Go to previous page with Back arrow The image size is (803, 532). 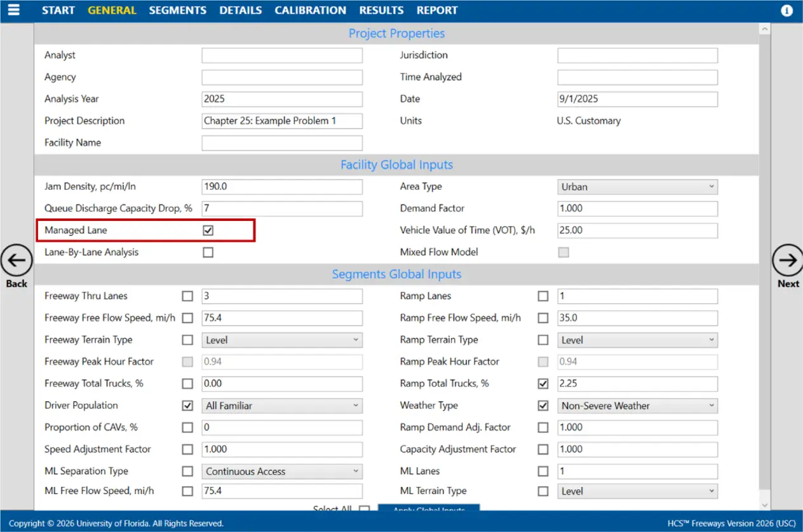tap(17, 260)
